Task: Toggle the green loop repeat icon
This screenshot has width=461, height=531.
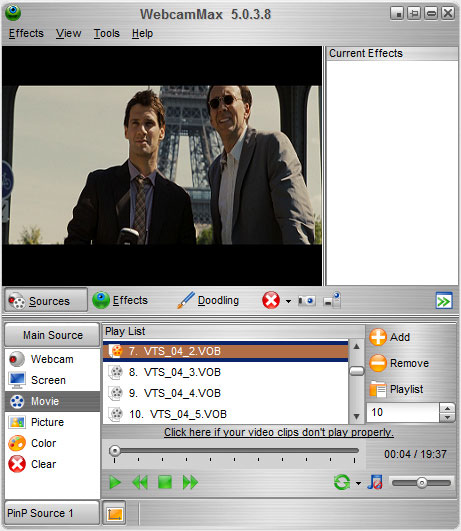Action: [x=342, y=482]
